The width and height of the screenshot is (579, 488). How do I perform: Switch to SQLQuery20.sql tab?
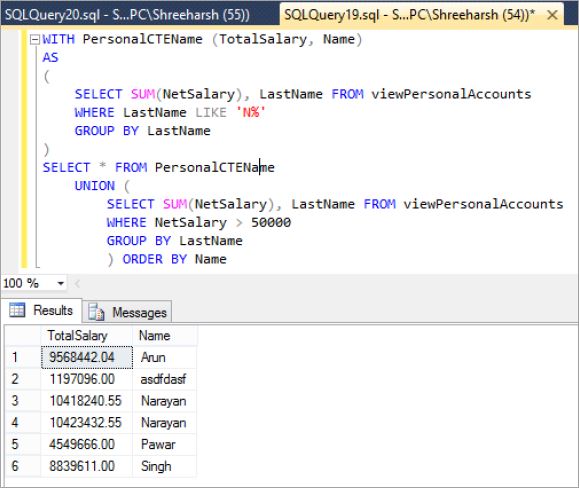click(127, 15)
